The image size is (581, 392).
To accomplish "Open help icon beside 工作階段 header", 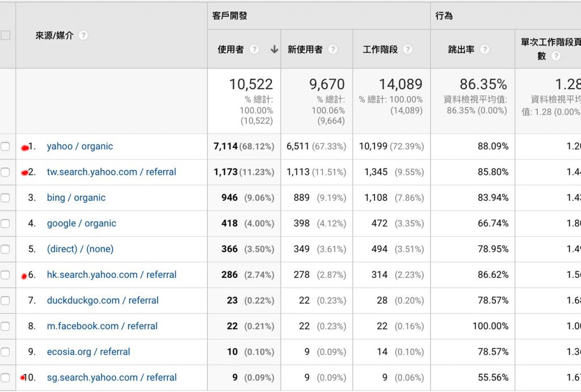I will (407, 49).
